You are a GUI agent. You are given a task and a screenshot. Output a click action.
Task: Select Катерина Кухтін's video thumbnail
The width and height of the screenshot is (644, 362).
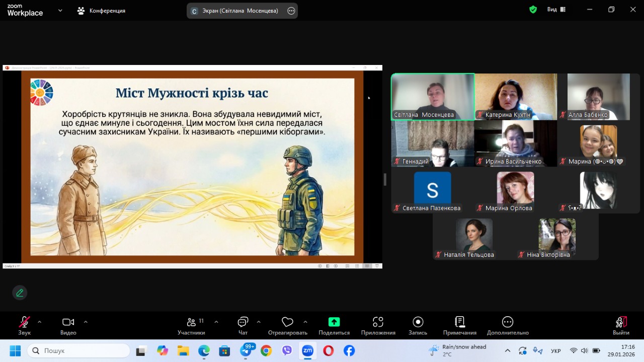516,96
